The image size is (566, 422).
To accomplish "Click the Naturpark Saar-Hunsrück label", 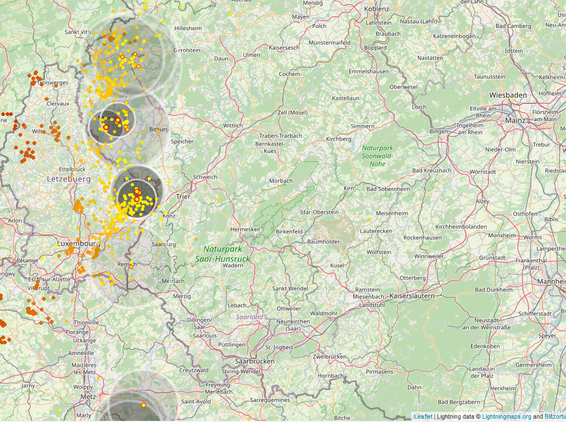I will [x=223, y=254].
